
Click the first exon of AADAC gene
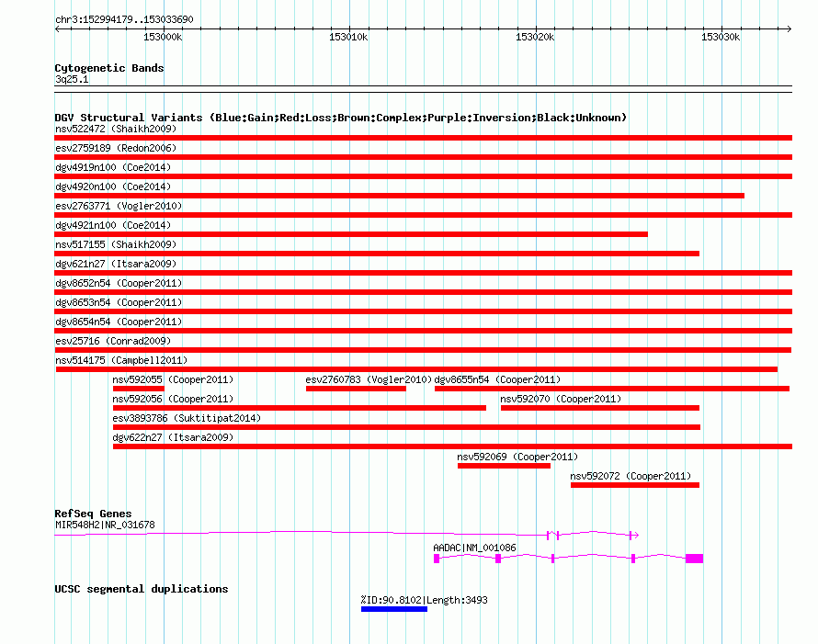[437, 559]
